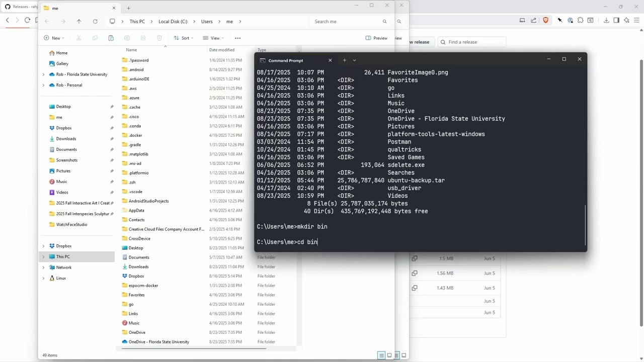Add a new Command Prompt tab

[344, 60]
